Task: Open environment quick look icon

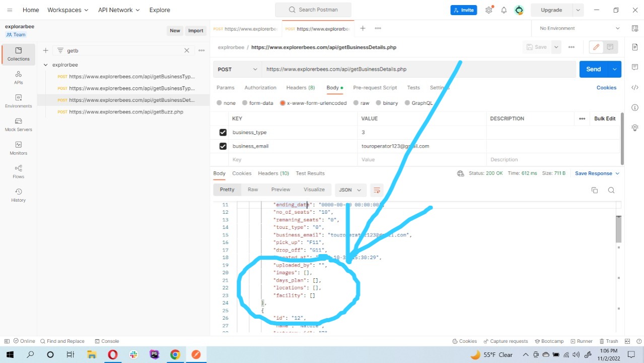Action: [x=635, y=28]
